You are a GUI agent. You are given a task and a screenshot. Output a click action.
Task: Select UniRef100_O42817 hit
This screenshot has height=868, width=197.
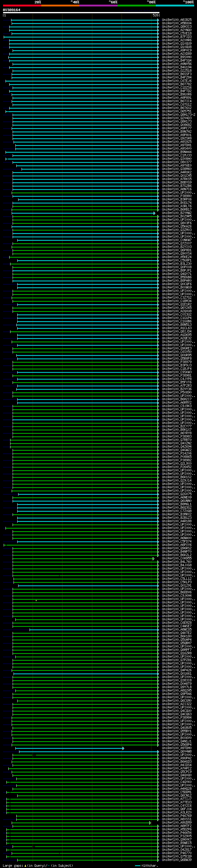tap(176, 850)
